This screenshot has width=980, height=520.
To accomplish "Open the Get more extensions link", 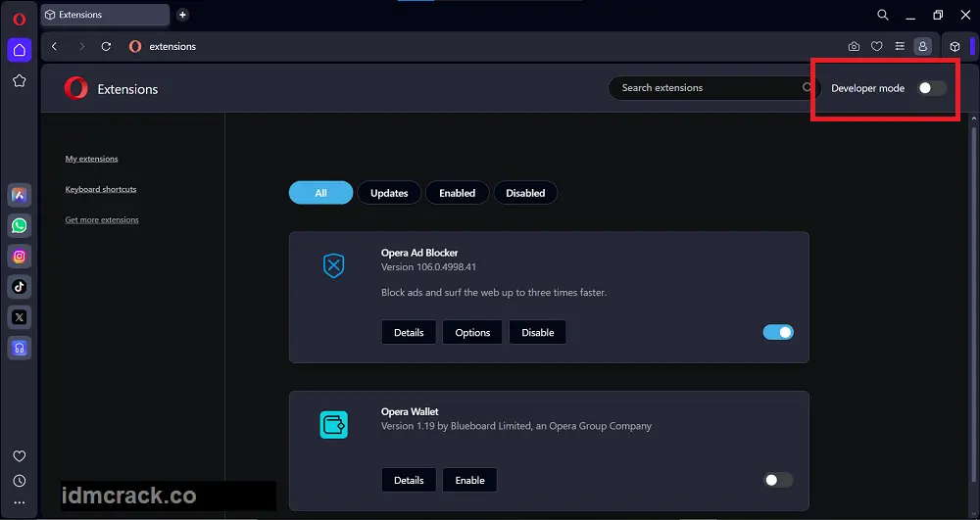I will coord(102,219).
